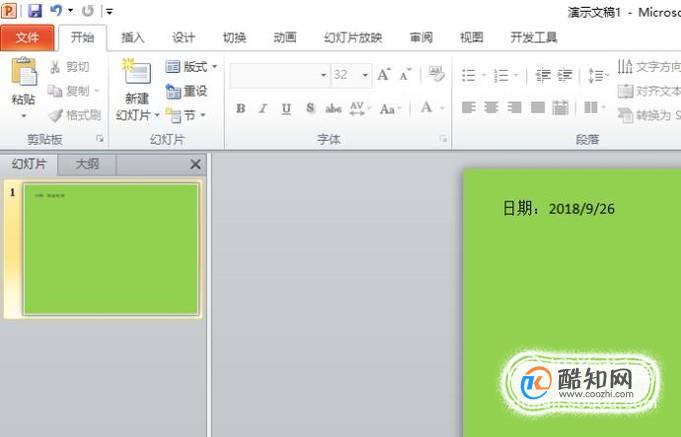The height and width of the screenshot is (437, 681).
Task: Open the 版式 layout dropdown
Action: click(191, 67)
